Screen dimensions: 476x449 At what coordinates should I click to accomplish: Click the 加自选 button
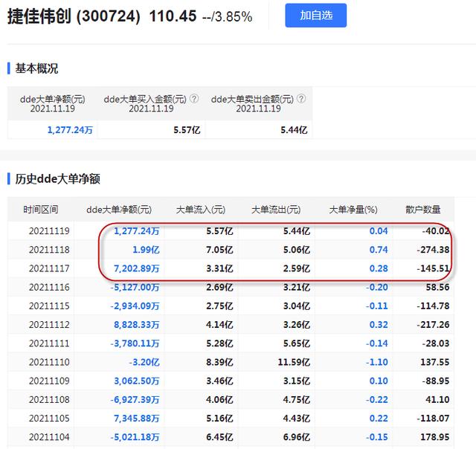pyautogui.click(x=315, y=16)
